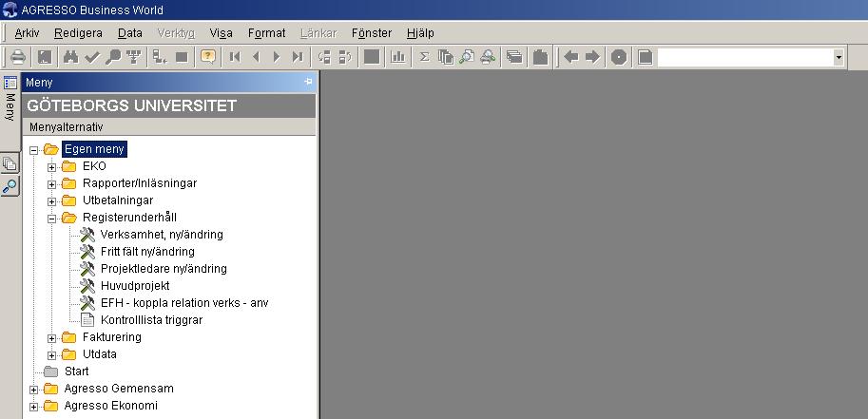Click the Sigma sum toolbar icon
The image size is (868, 419).
tap(425, 57)
